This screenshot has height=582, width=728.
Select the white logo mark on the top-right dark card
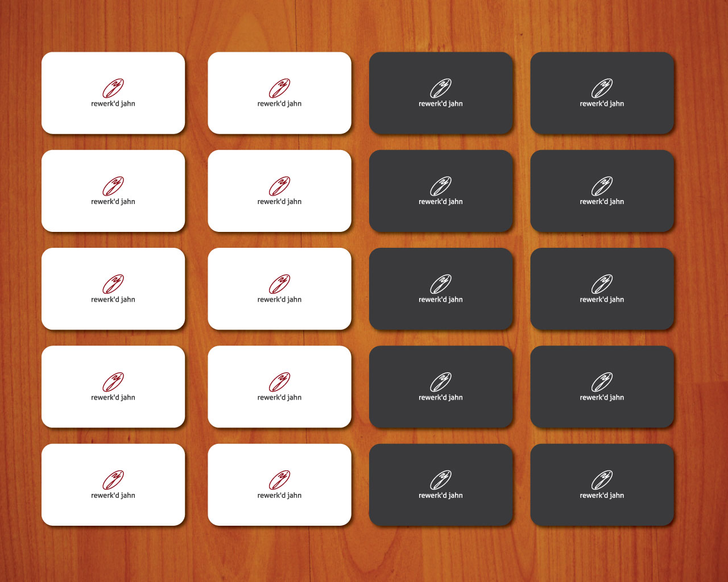point(602,86)
